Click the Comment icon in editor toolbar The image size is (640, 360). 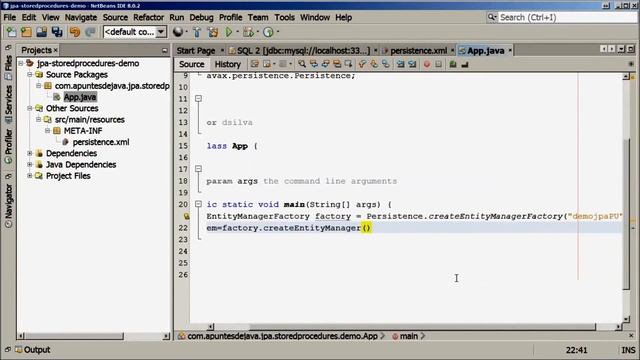453,64
